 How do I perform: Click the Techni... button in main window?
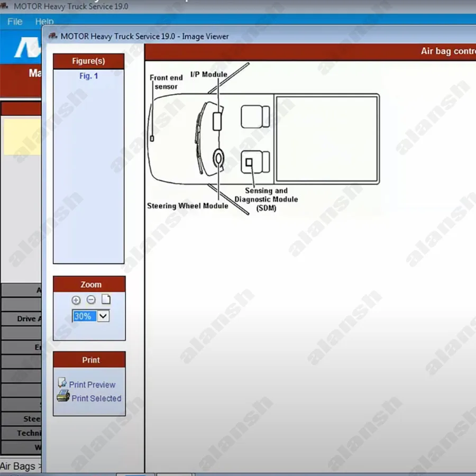(21, 433)
